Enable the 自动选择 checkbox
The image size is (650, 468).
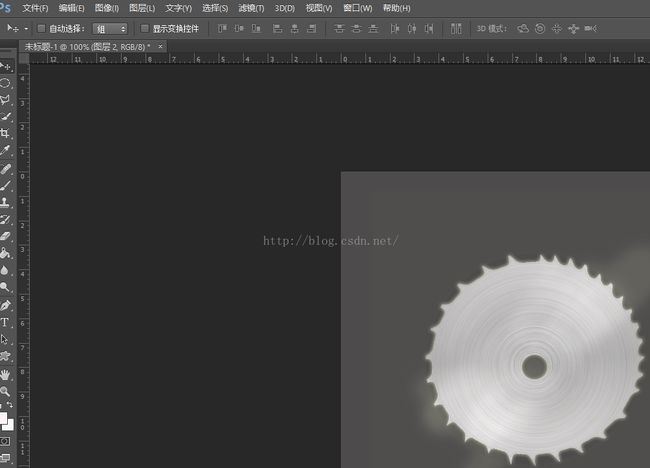(41, 29)
